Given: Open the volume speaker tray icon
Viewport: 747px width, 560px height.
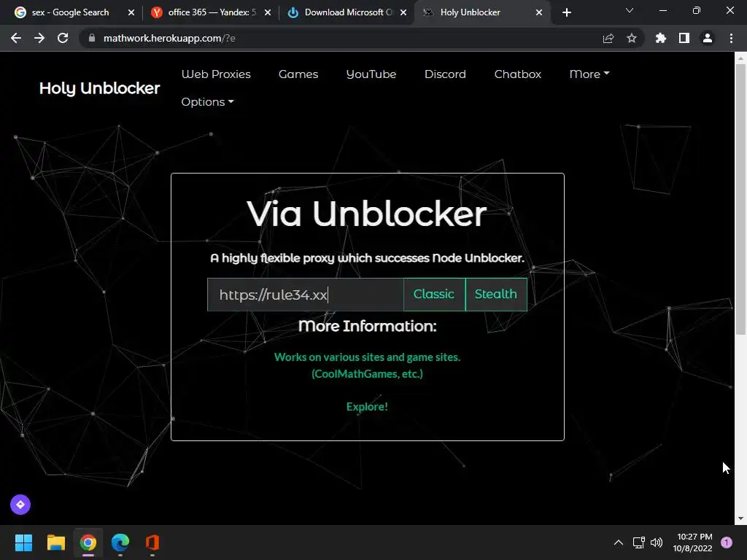Looking at the screenshot, I should click(x=657, y=542).
